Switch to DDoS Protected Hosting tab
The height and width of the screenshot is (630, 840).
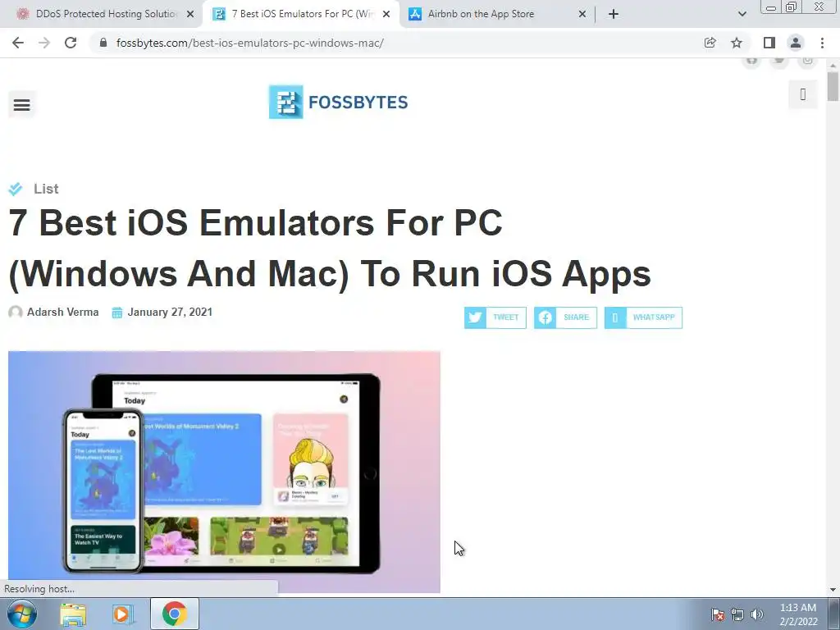[106, 14]
